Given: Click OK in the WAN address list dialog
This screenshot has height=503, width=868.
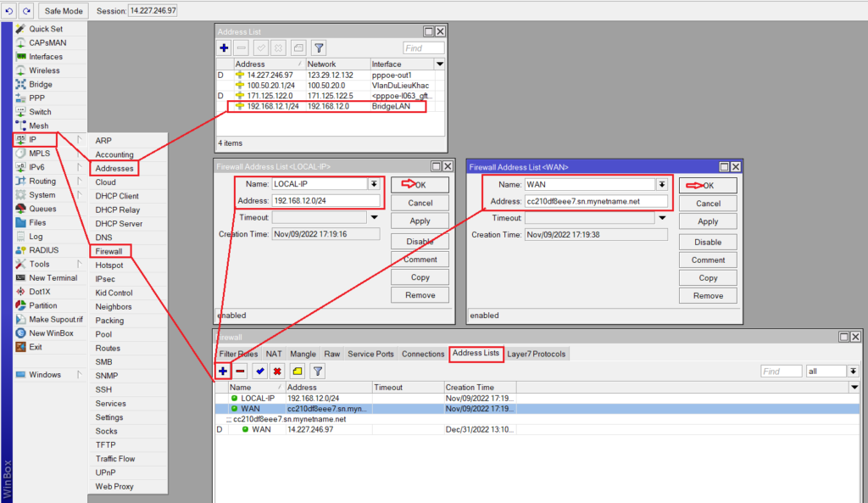Looking at the screenshot, I should 708,185.
